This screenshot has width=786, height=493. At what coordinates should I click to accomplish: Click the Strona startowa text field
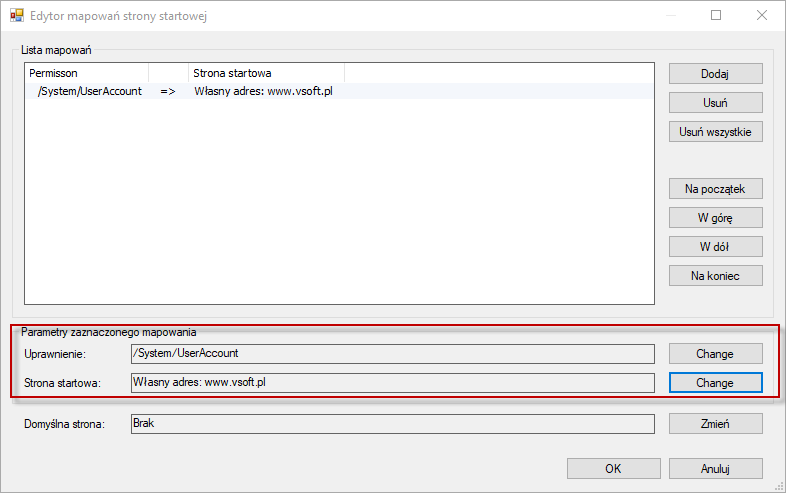point(392,383)
